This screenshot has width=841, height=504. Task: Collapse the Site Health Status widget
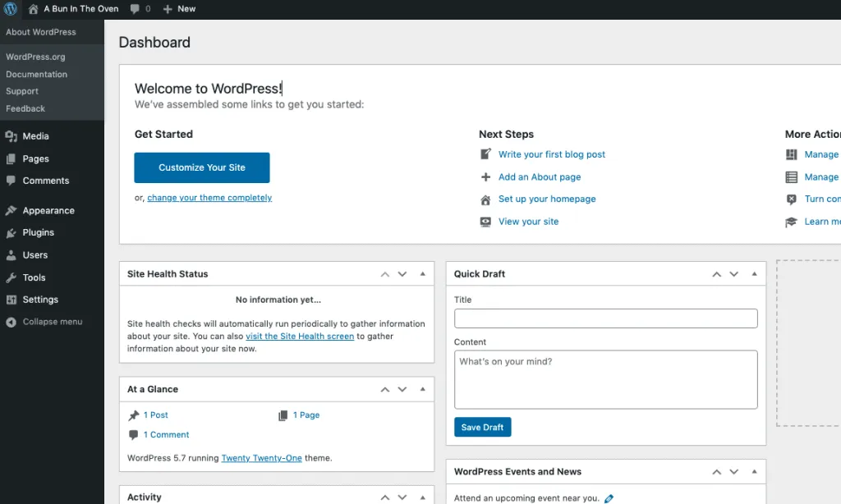[422, 273]
